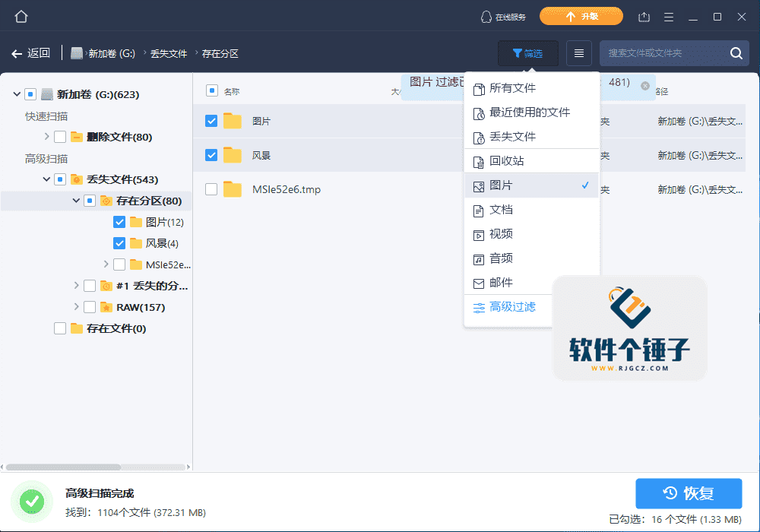Open the hamburger menu in the title bar
The width and height of the screenshot is (760, 532).
tap(669, 15)
